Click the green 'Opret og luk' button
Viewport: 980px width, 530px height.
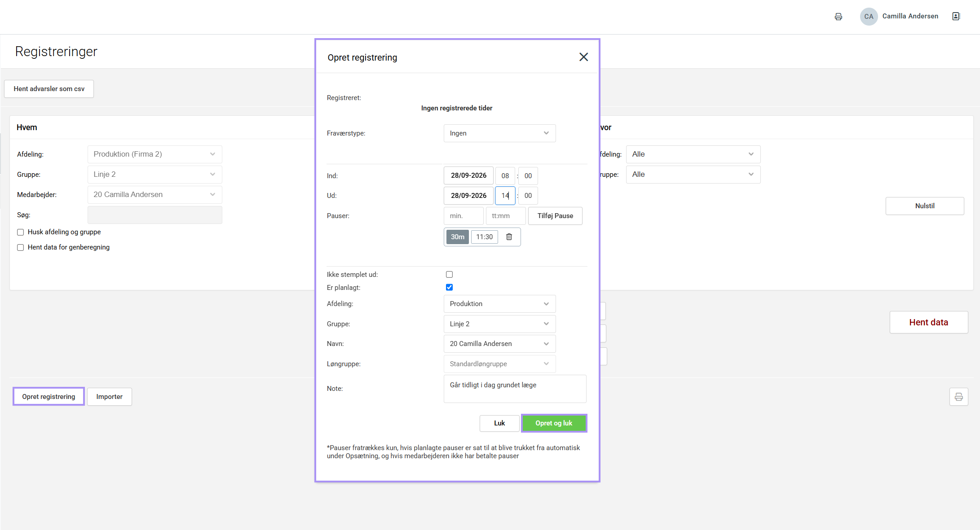tap(554, 423)
